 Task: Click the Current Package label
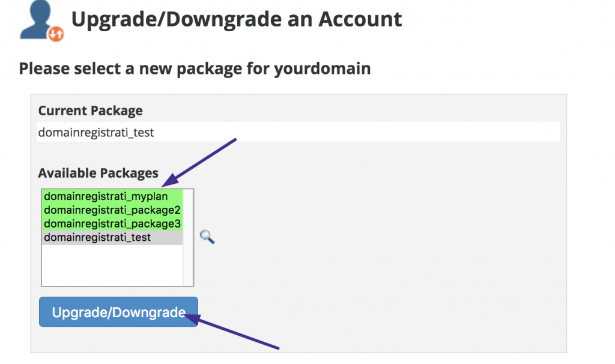click(90, 111)
